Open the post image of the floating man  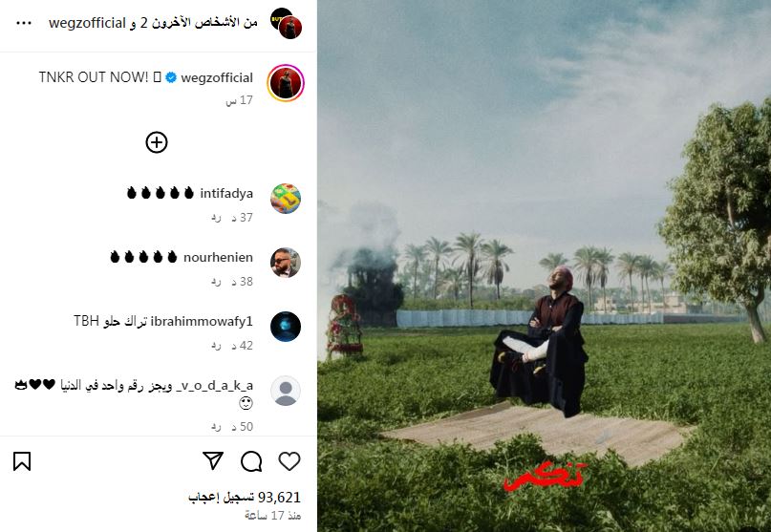545,266
